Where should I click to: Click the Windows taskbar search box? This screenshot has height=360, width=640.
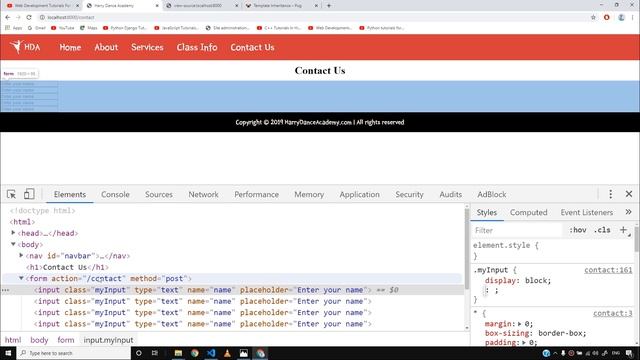click(73, 353)
